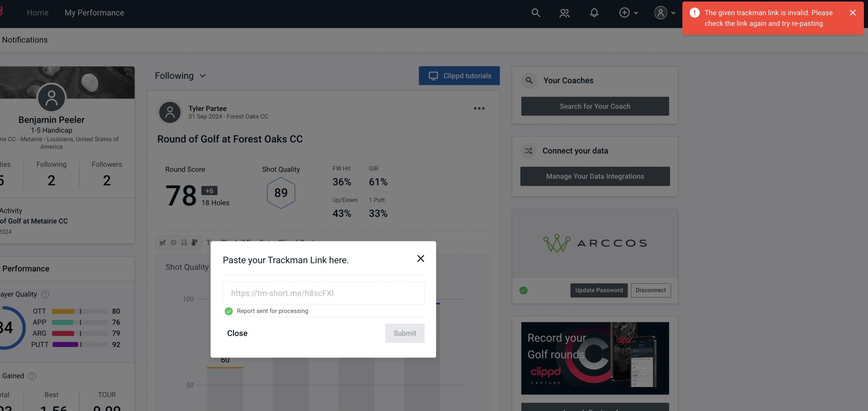Click the add/create plus icon
This screenshot has width=868, height=411.
624,12
